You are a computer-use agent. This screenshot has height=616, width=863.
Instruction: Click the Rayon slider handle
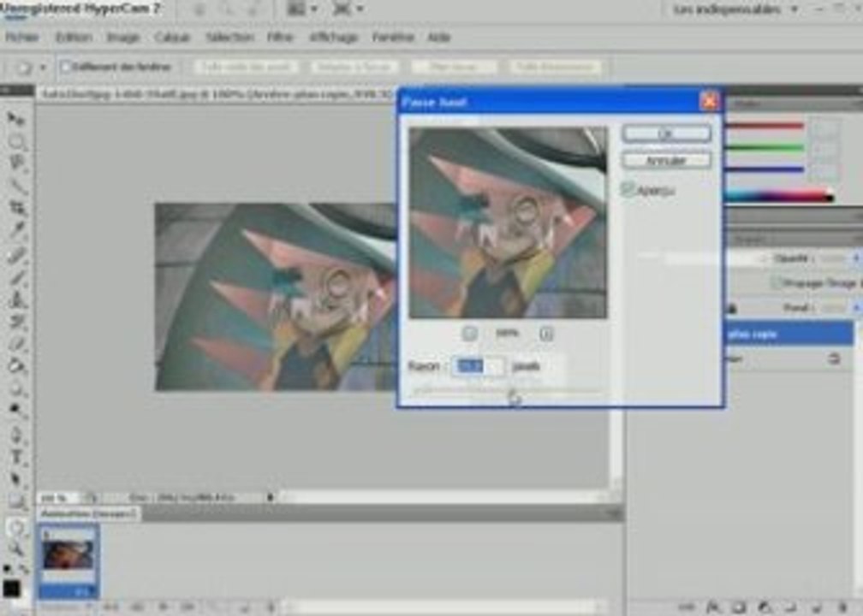point(513,397)
